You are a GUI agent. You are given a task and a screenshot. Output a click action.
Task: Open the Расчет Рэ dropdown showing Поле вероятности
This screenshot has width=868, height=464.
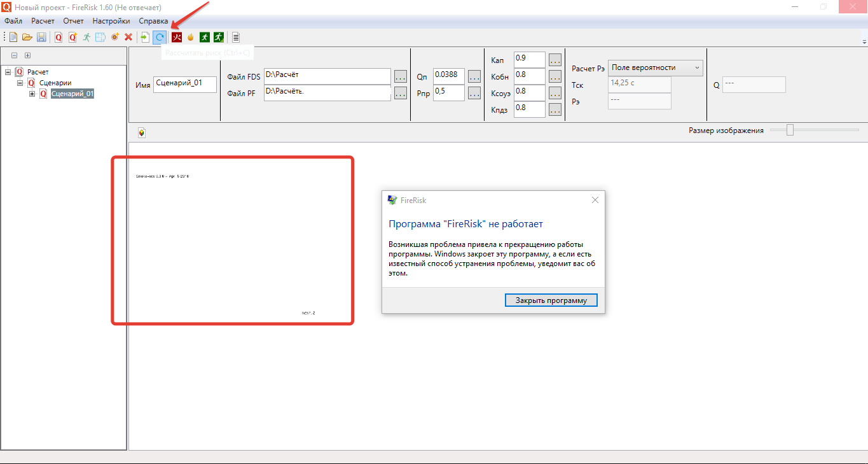point(656,67)
